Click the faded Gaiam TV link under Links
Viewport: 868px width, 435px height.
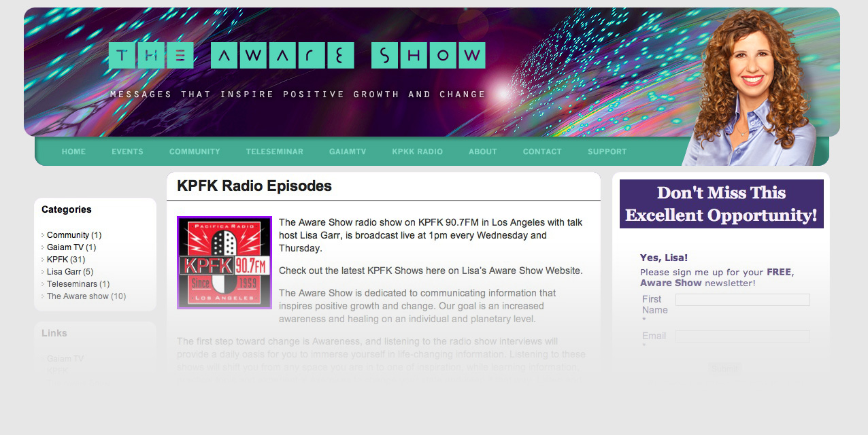pos(65,359)
